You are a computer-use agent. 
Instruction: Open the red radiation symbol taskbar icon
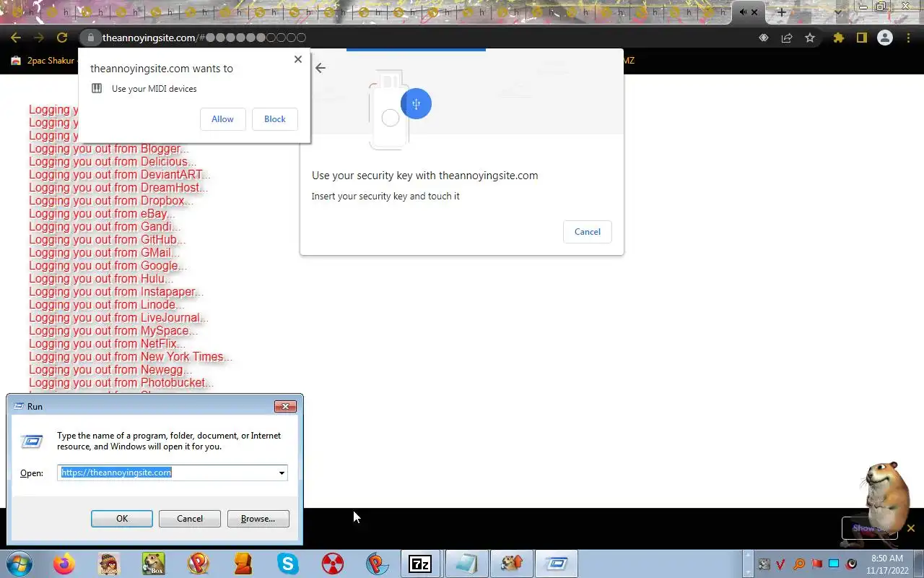(x=333, y=564)
